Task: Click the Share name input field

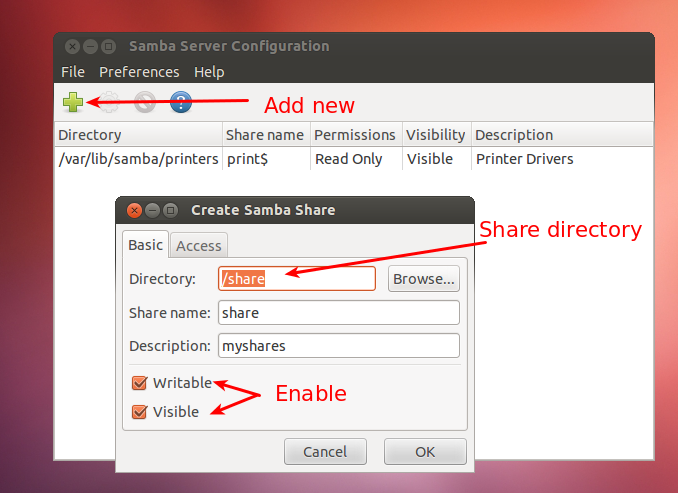Action: (x=339, y=313)
